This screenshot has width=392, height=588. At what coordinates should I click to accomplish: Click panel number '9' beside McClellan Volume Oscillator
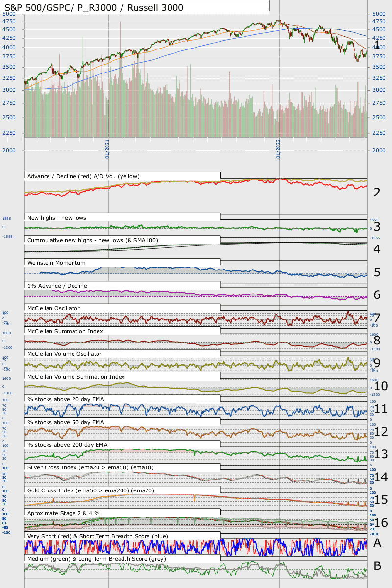(x=377, y=363)
